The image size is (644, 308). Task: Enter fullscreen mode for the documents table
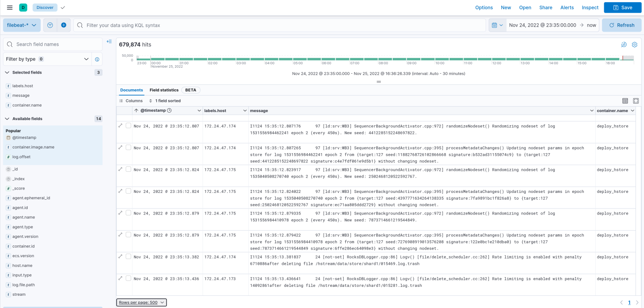click(x=636, y=101)
